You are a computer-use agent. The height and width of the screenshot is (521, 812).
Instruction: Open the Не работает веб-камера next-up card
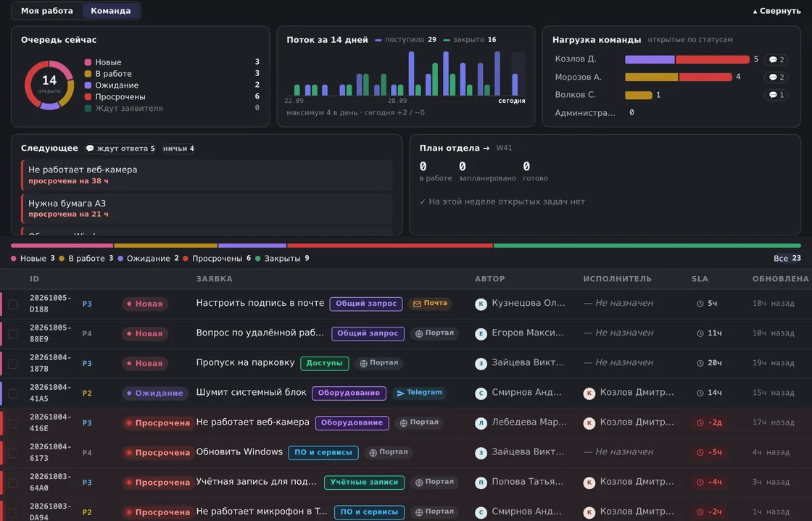click(207, 175)
